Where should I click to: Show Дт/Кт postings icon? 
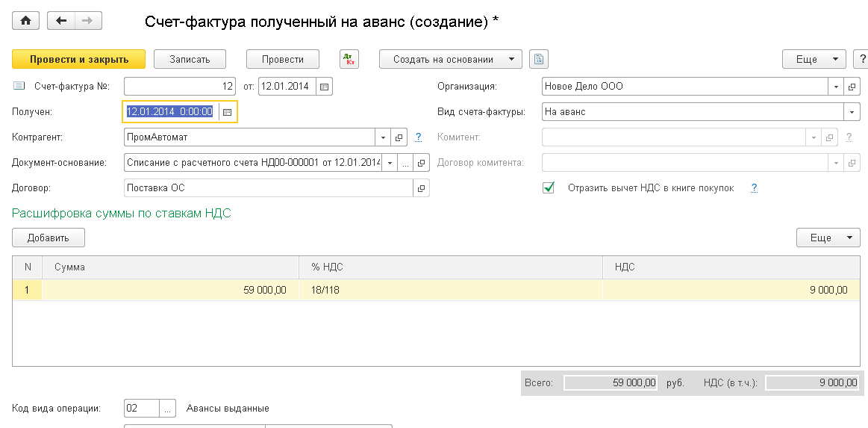[x=349, y=59]
